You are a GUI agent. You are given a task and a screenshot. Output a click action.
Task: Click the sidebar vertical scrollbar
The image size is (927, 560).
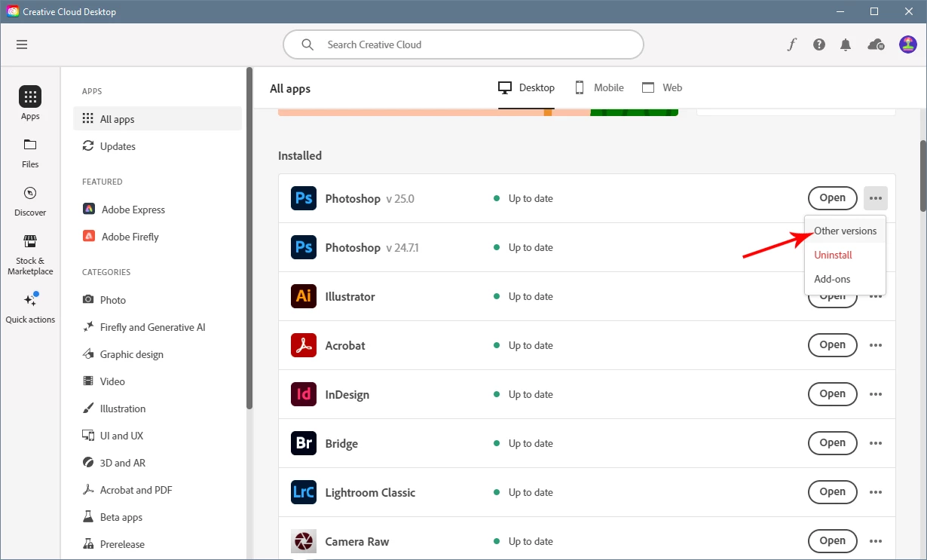249,239
